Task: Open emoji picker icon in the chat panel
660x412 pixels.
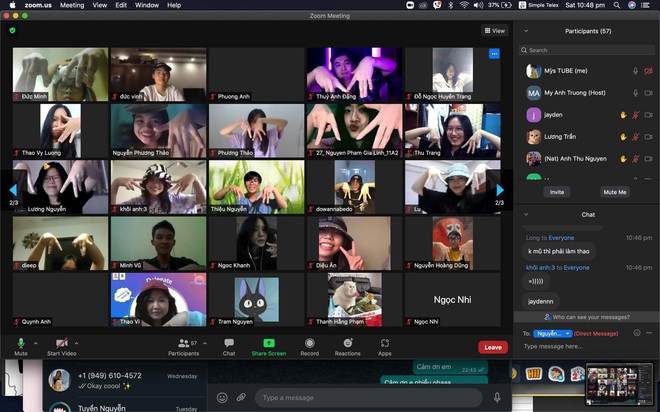Action: tap(637, 333)
